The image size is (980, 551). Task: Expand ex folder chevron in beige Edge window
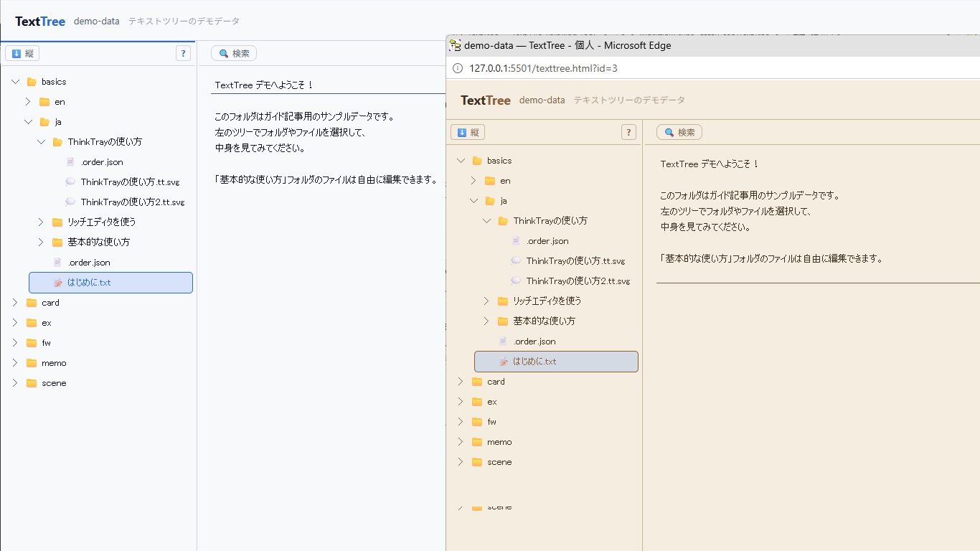coord(461,402)
